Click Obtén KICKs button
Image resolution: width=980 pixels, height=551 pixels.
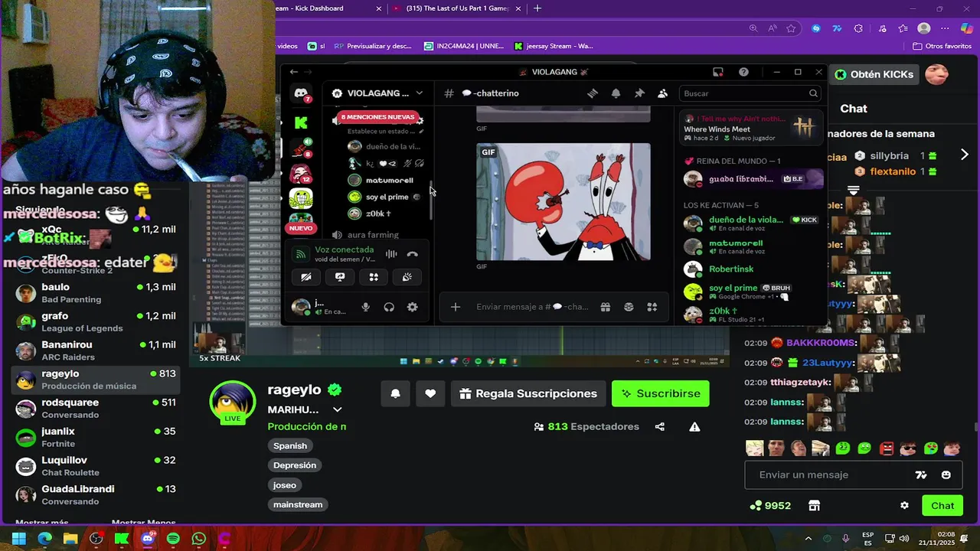874,74
